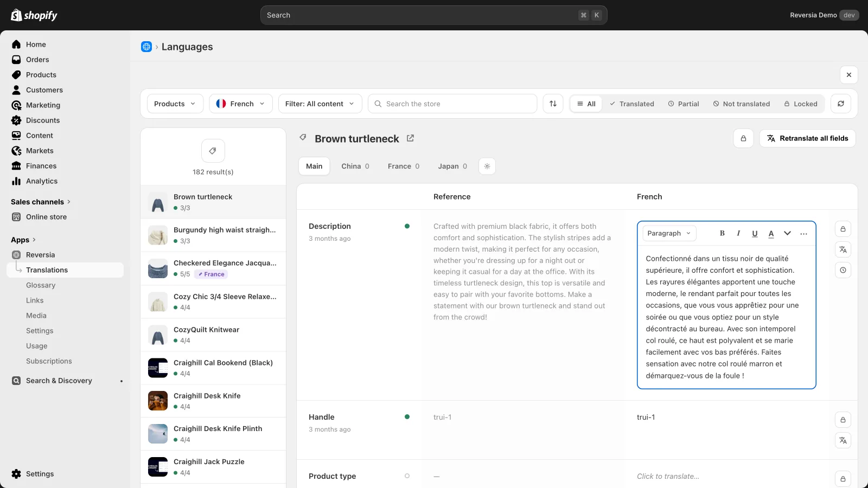This screenshot has width=868, height=488.
Task: Open the Products resource type dropdown
Action: pyautogui.click(x=175, y=104)
